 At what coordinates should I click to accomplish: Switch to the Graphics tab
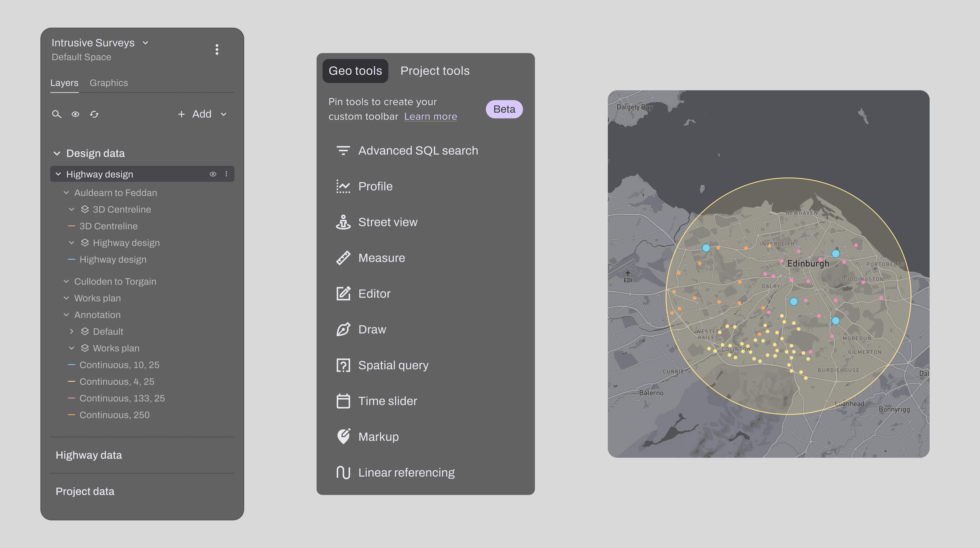pos(108,83)
